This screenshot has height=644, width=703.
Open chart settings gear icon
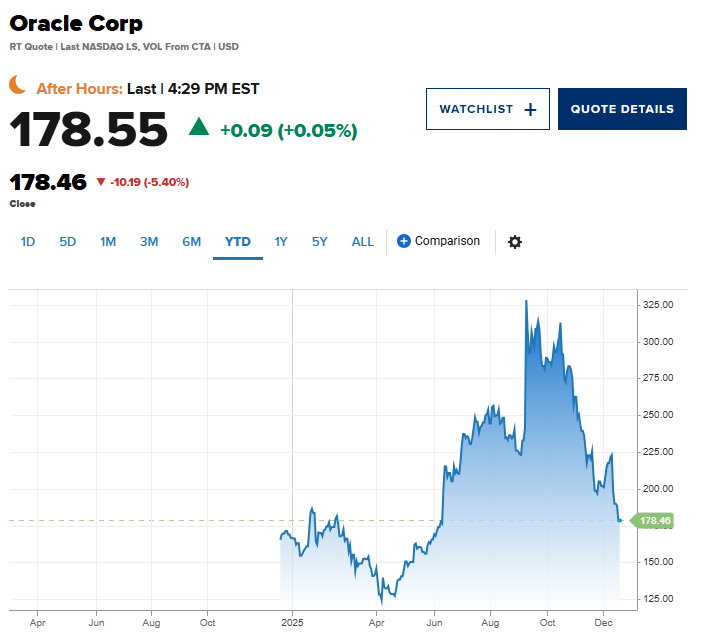point(515,242)
